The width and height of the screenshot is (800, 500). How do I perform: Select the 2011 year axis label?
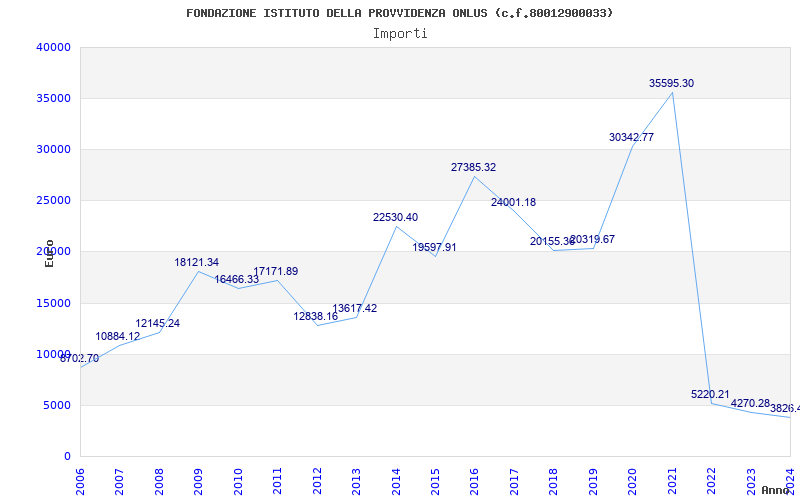(x=278, y=482)
